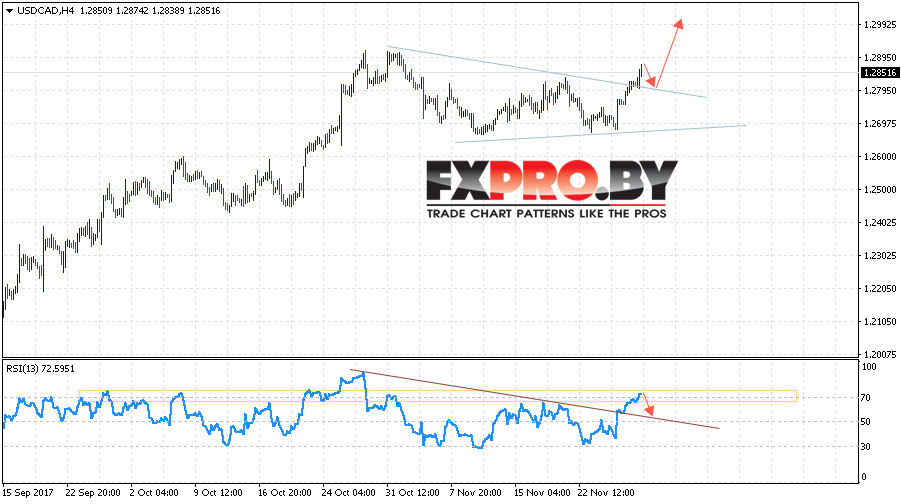Select the current price tag 1.28516

(879, 72)
